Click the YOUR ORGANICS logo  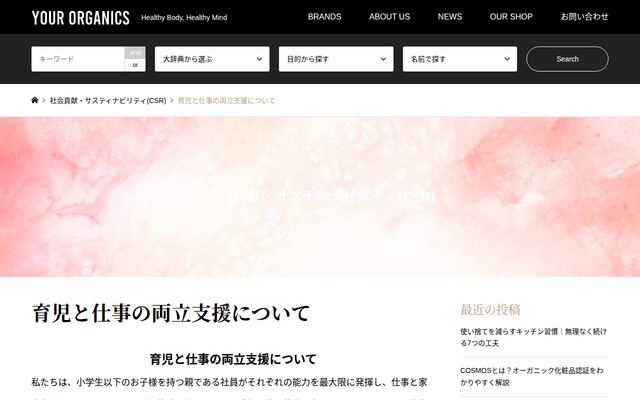(x=81, y=18)
